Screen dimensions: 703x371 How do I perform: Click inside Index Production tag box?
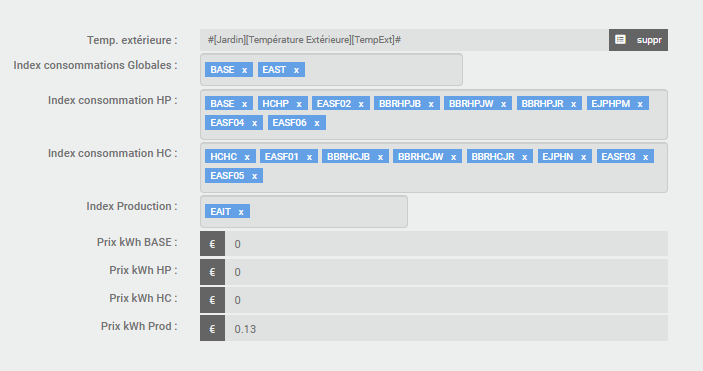(x=304, y=211)
